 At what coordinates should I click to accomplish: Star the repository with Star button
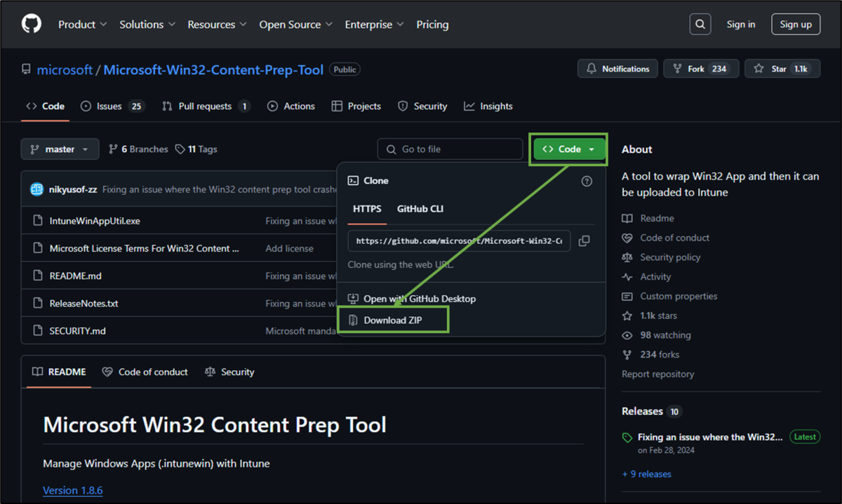[x=782, y=69]
